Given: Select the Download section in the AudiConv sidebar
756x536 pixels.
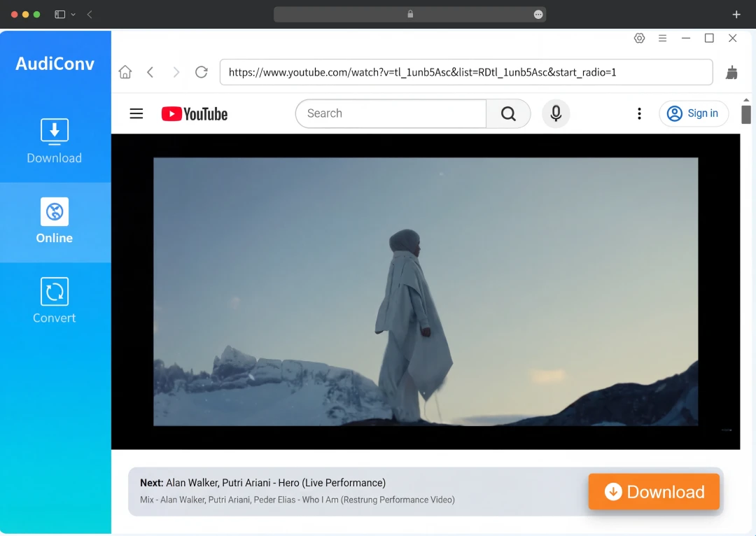Looking at the screenshot, I should click(x=54, y=140).
